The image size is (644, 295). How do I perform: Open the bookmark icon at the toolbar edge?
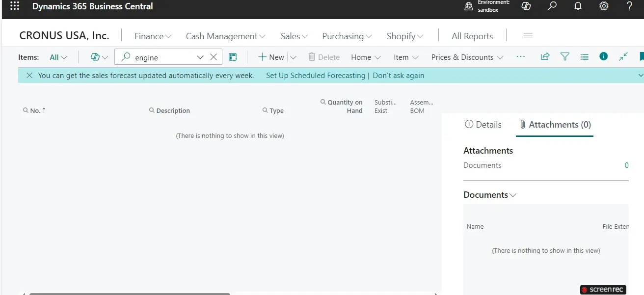point(641,56)
